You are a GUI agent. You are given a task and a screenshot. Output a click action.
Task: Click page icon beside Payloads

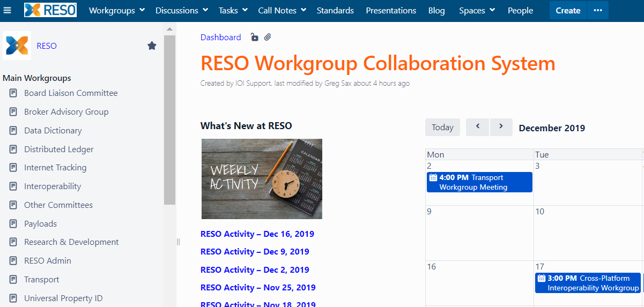(x=13, y=224)
